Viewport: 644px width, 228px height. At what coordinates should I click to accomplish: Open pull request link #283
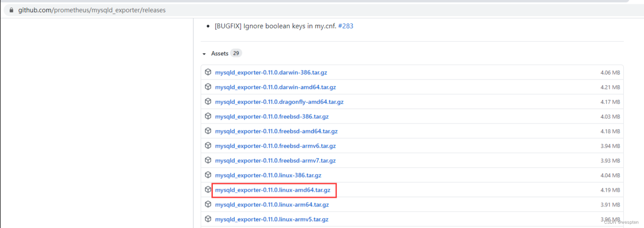click(346, 26)
